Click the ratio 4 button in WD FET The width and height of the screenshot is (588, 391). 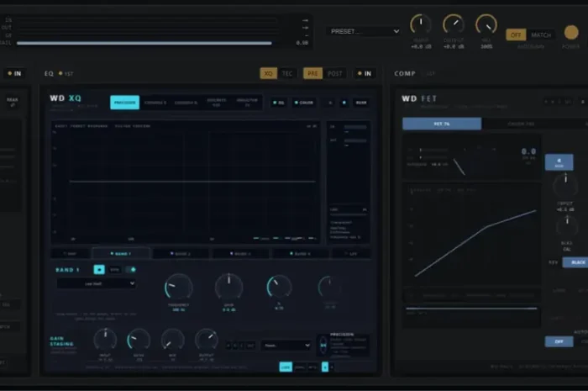coord(559,162)
